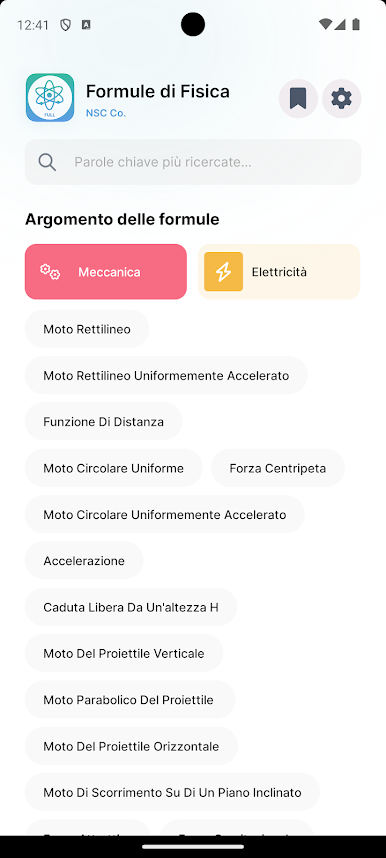Open Moto Rettilineo Uniformemente Accelerato

166,375
